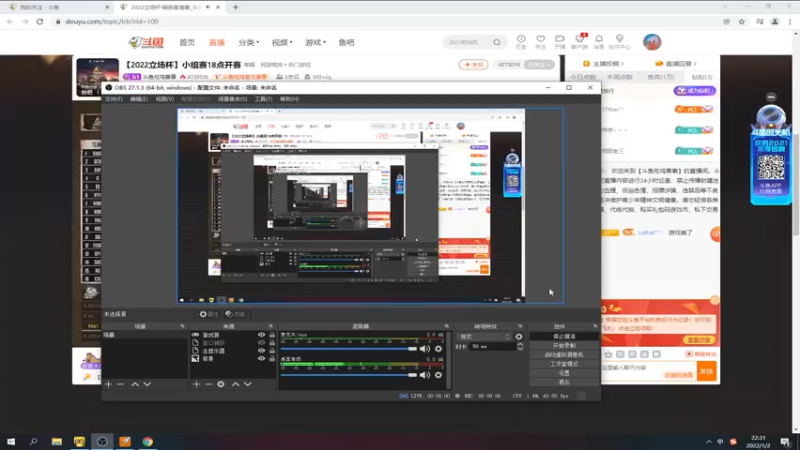The width and height of the screenshot is (800, 450).
Task: Open the Douyu history icon in the header
Action: pos(521,42)
